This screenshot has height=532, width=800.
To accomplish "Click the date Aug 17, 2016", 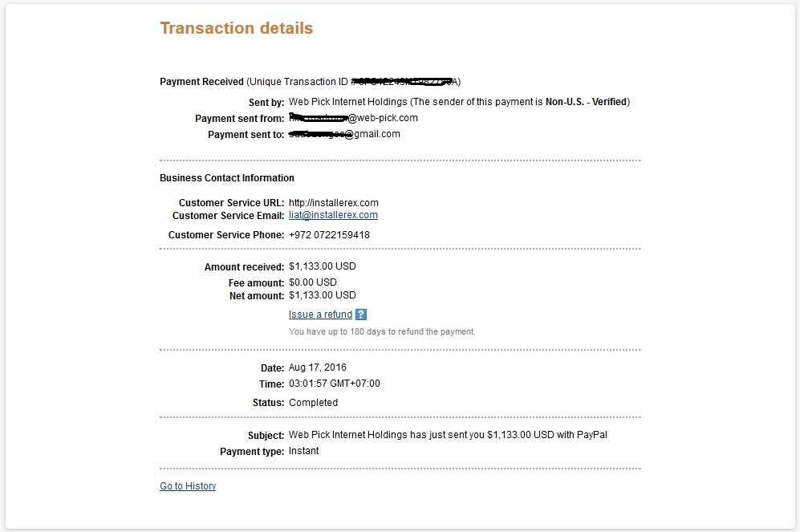I will tap(318, 368).
